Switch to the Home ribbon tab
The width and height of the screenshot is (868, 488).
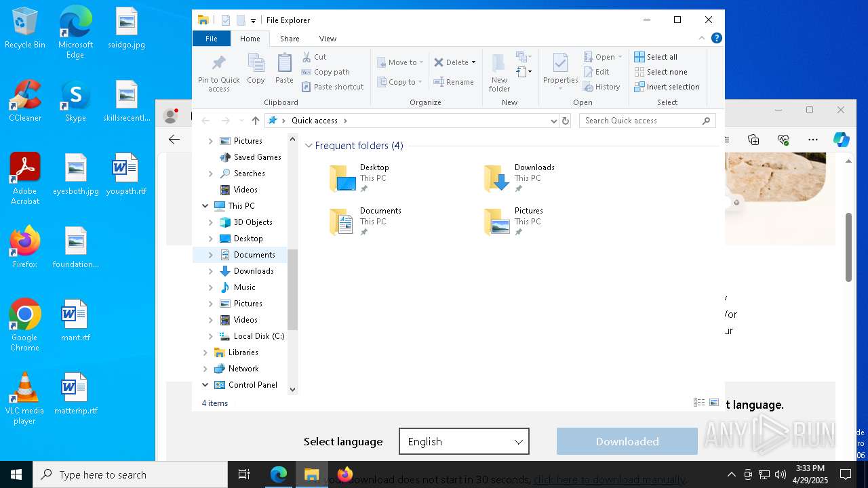pyautogui.click(x=250, y=39)
